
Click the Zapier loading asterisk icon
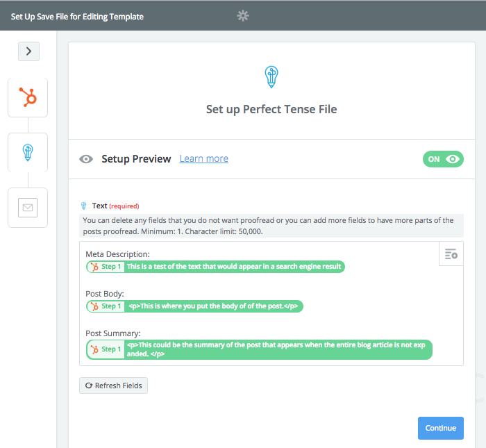point(243,15)
